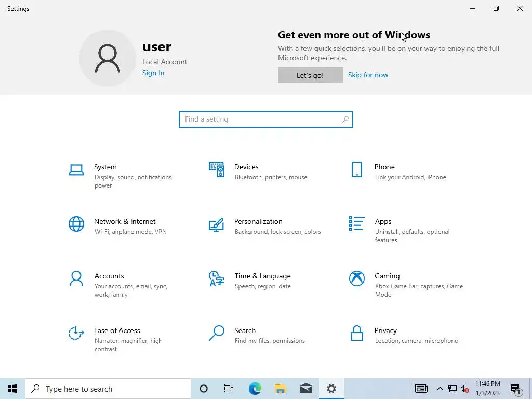Click "Bluetooth, printers, mouse" description
This screenshot has width=532, height=399.
click(271, 177)
